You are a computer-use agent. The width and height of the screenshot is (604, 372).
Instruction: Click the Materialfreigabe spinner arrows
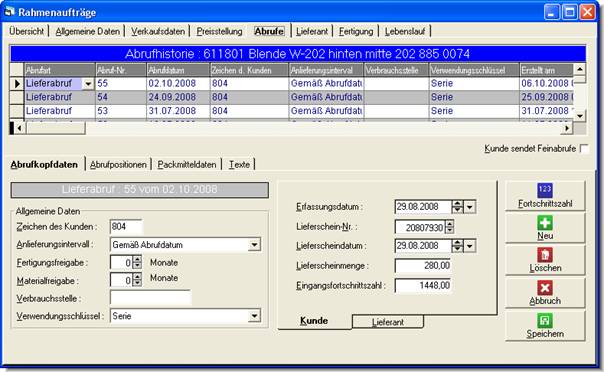[x=137, y=280]
